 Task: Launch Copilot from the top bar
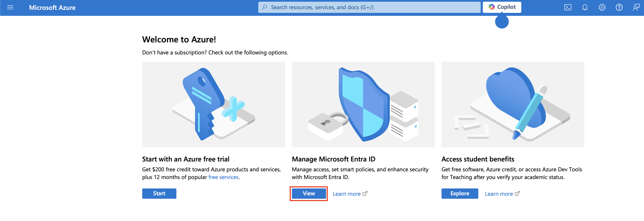[x=502, y=7]
